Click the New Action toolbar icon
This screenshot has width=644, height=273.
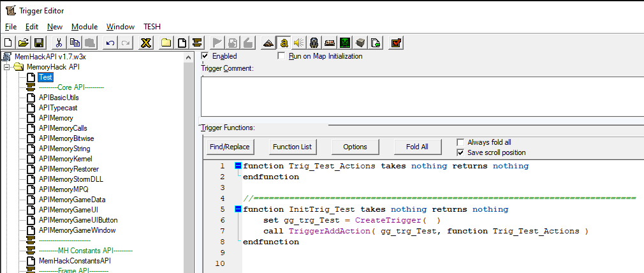[x=247, y=43]
